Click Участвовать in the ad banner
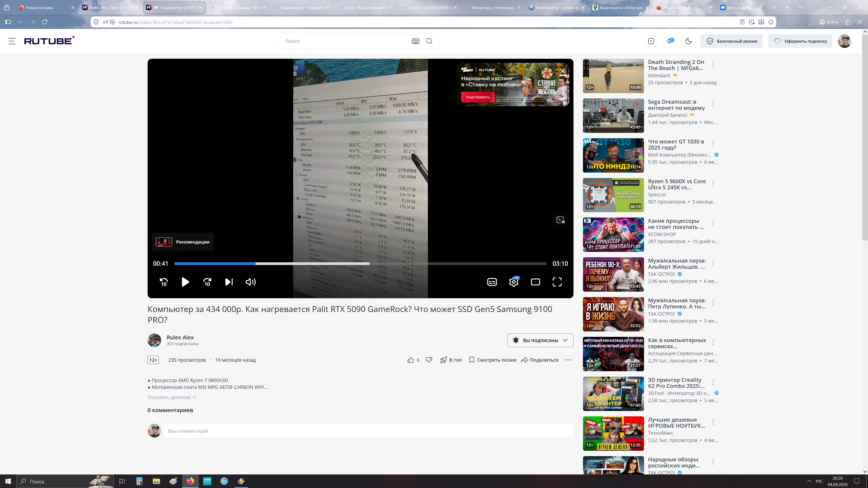868x488 pixels. [477, 97]
